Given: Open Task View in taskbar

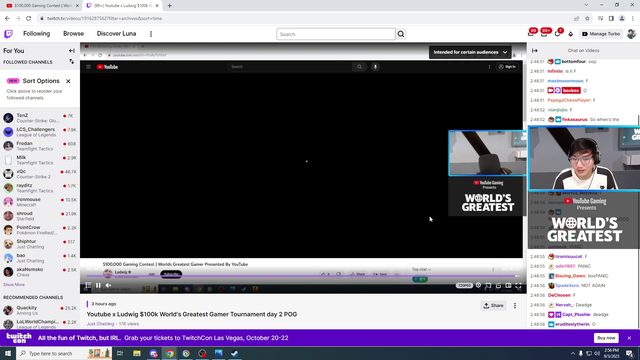Looking at the screenshot, I should [x=120, y=353].
